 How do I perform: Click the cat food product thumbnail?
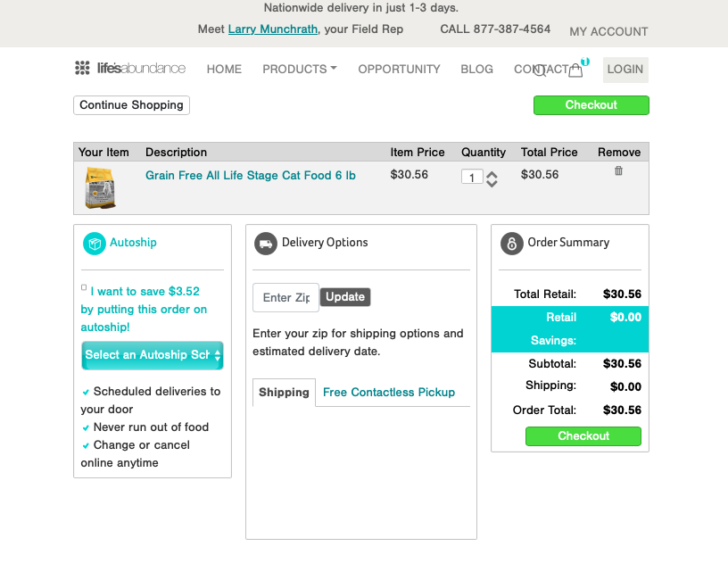point(100,185)
